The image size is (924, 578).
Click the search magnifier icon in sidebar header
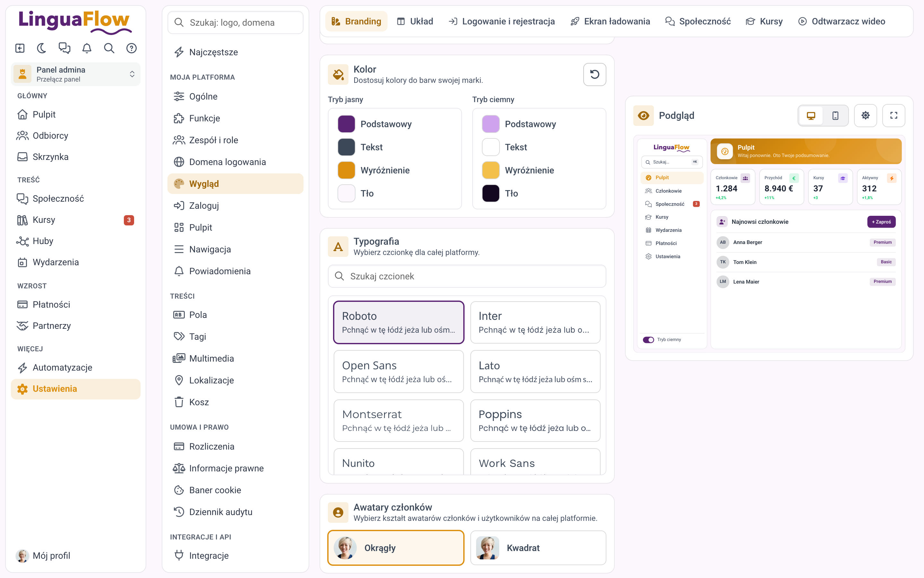pos(109,48)
